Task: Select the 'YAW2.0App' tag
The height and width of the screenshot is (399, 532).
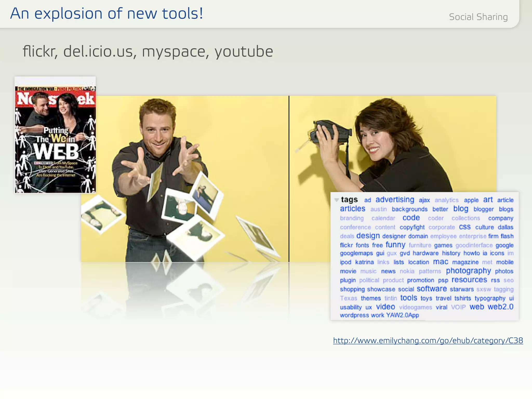Action: tap(402, 315)
